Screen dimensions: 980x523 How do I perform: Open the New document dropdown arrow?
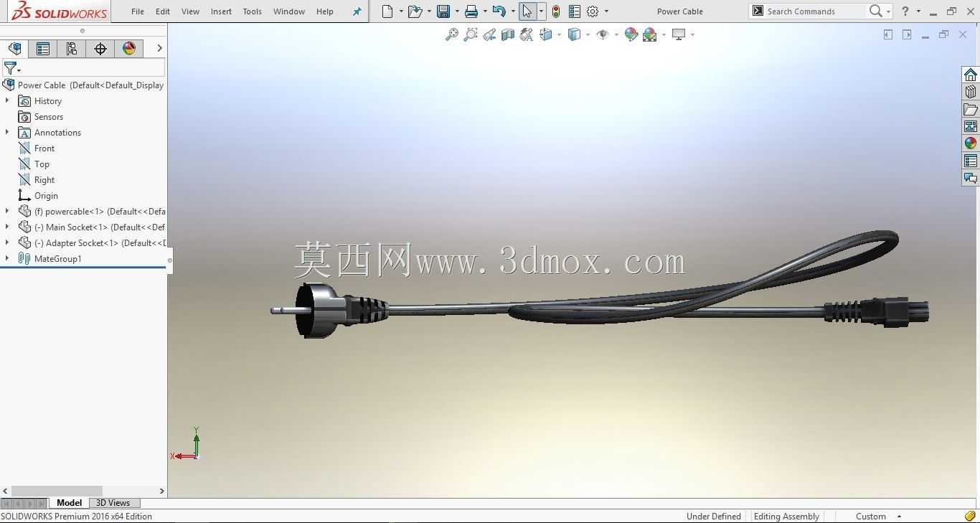400,11
